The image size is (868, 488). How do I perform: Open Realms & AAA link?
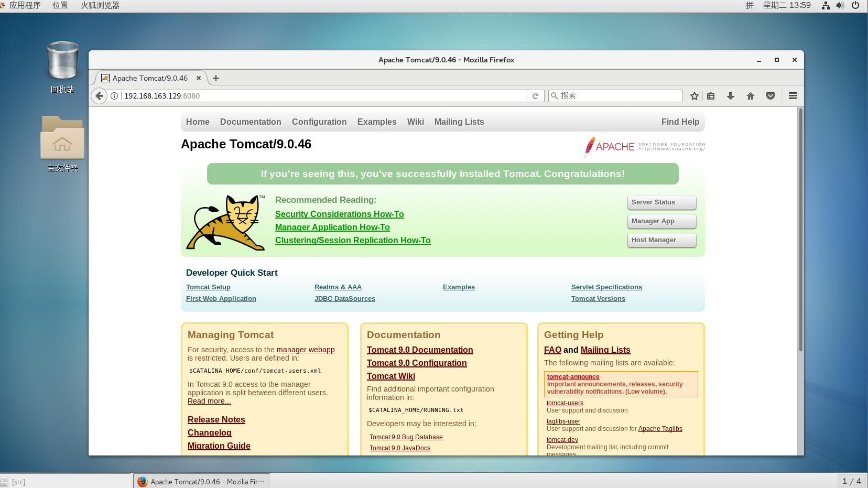click(338, 287)
